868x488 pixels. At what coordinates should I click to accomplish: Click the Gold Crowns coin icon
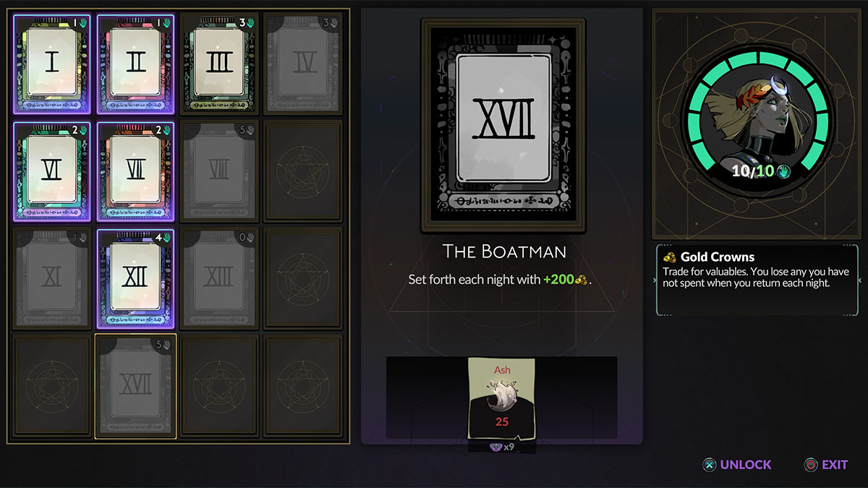(669, 257)
